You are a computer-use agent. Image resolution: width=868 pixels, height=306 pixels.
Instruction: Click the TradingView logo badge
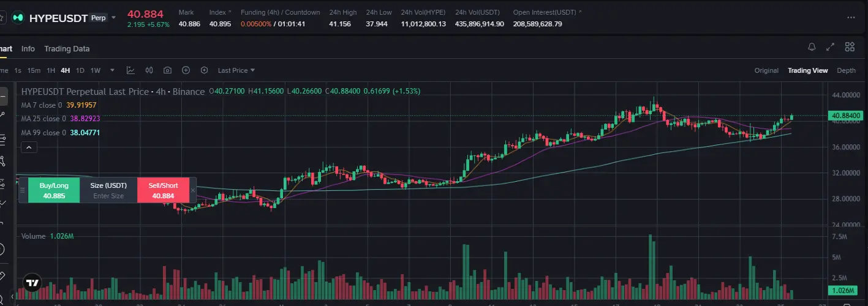click(x=32, y=283)
